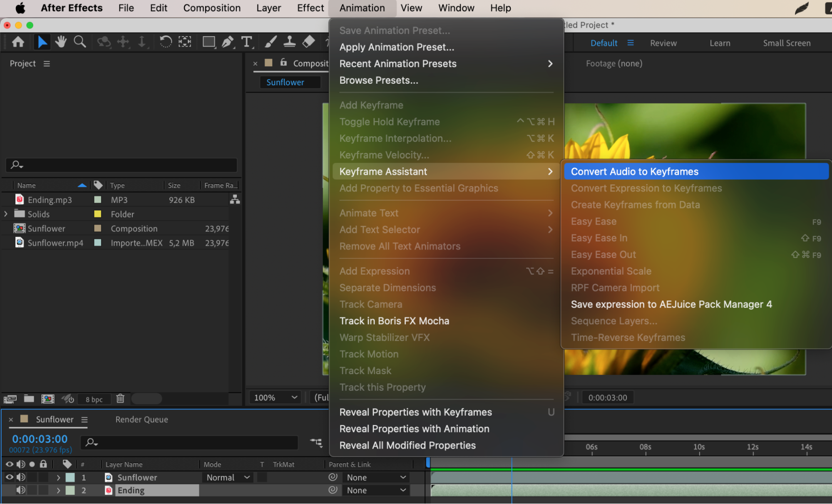Viewport: 832px width, 504px height.
Task: Select the Brush tool
Action: tap(271, 42)
